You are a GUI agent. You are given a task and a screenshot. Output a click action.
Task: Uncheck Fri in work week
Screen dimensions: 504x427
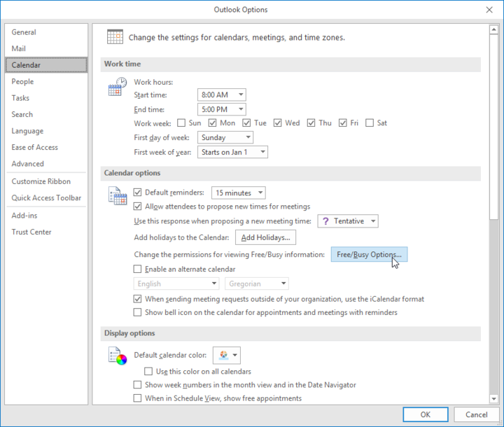[342, 122]
